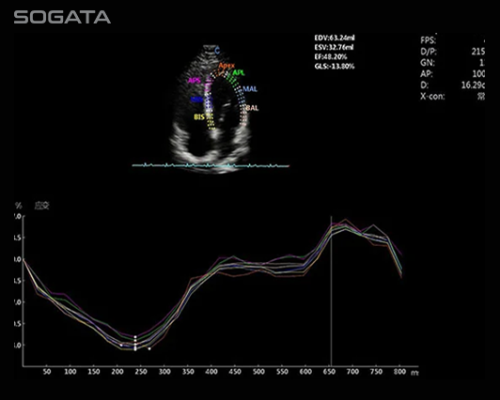Click the 650 tick on the time axis
Screen dimensions: 500x400
(329, 372)
